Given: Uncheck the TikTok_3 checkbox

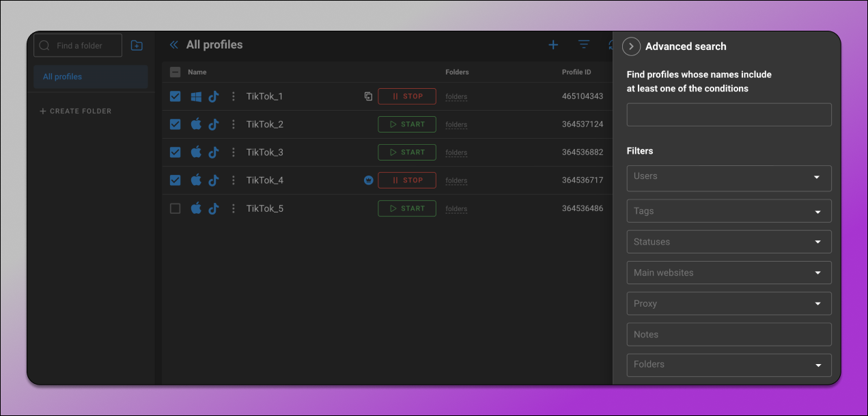Looking at the screenshot, I should (175, 152).
